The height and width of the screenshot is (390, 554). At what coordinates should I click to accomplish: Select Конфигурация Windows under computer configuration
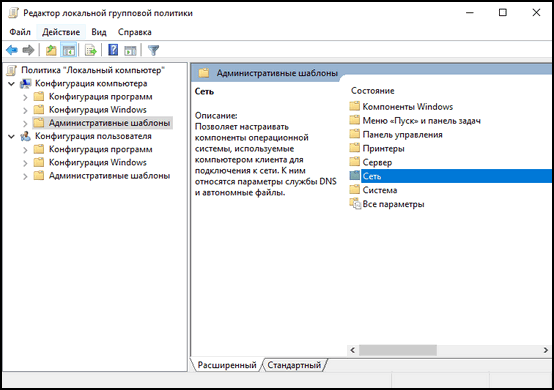pyautogui.click(x=98, y=110)
